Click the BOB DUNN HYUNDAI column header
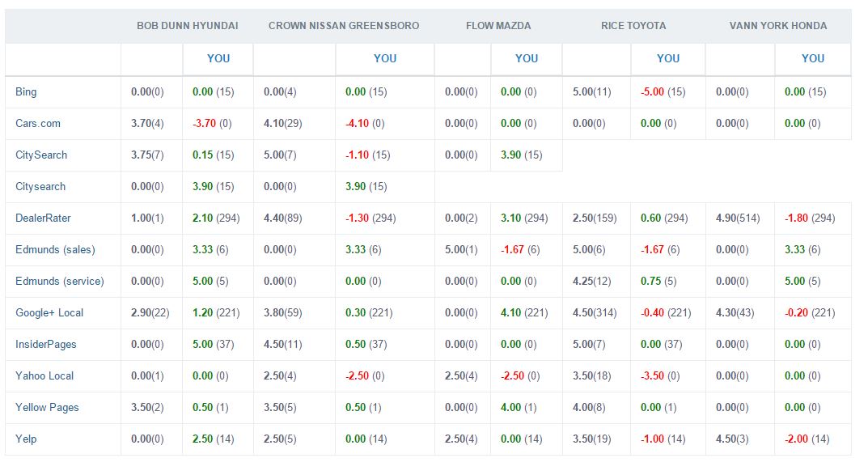Image resolution: width=868 pixels, height=475 pixels. (x=187, y=26)
